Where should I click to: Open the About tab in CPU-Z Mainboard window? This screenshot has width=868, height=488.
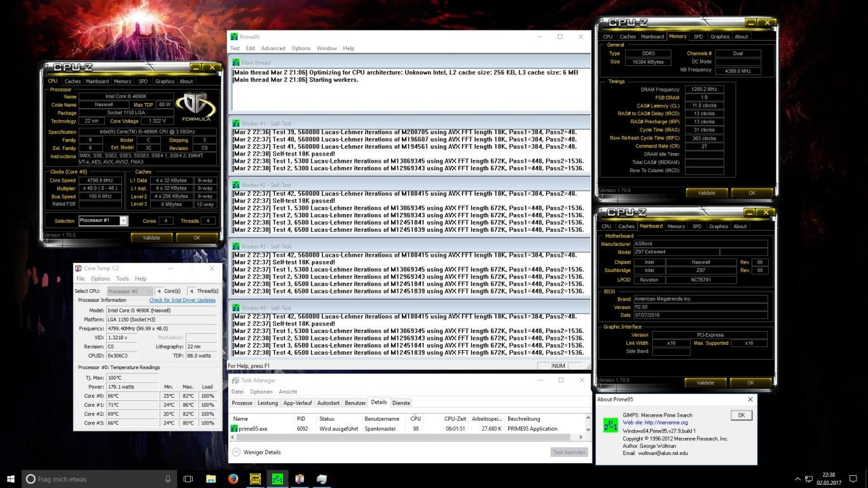[740, 226]
